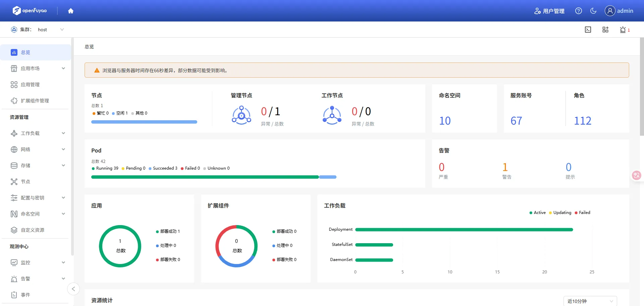Toggle the Failed legend in workload chart
Image resolution: width=644 pixels, height=306 pixels.
tap(582, 213)
